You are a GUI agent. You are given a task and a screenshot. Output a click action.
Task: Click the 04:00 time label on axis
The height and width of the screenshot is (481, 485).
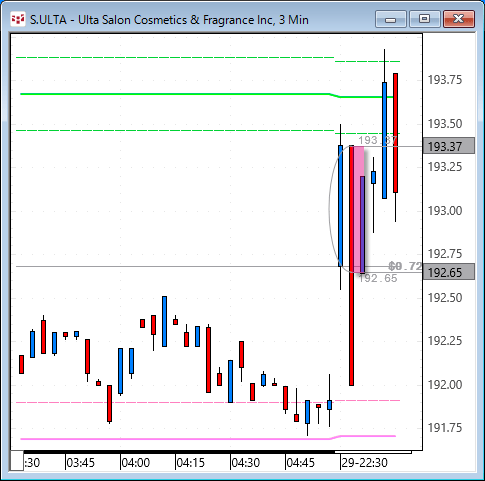pyautogui.click(x=135, y=463)
